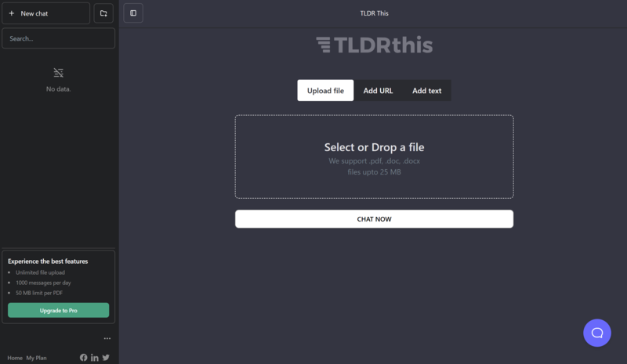
Task: Click the TLDRthis logo
Action: [374, 45]
